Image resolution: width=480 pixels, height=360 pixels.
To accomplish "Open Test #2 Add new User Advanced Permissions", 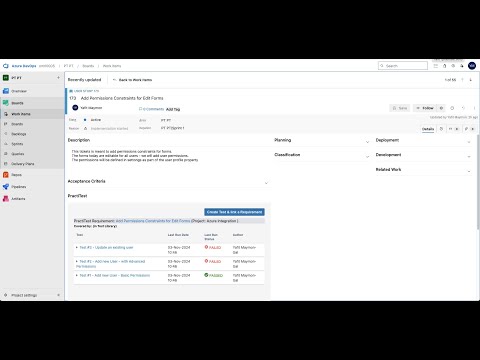I will pyautogui.click(x=110, y=264).
